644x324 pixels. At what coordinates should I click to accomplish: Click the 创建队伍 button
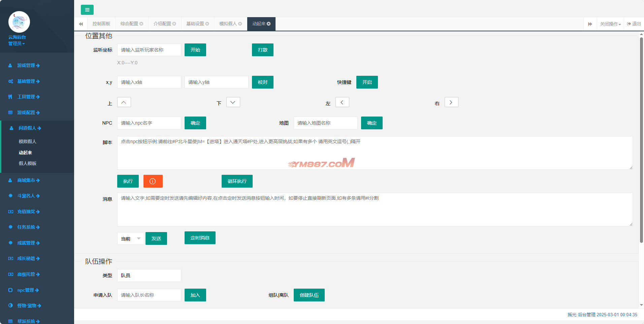coord(309,295)
